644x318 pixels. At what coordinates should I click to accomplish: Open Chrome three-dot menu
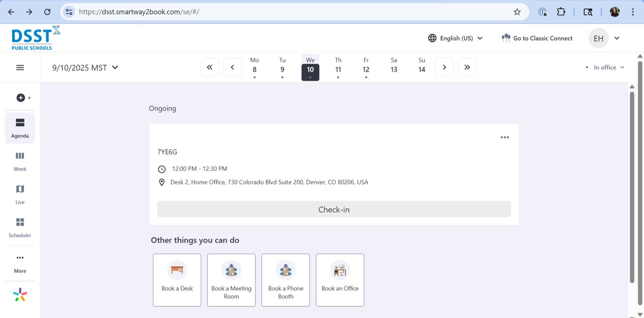coord(633,12)
